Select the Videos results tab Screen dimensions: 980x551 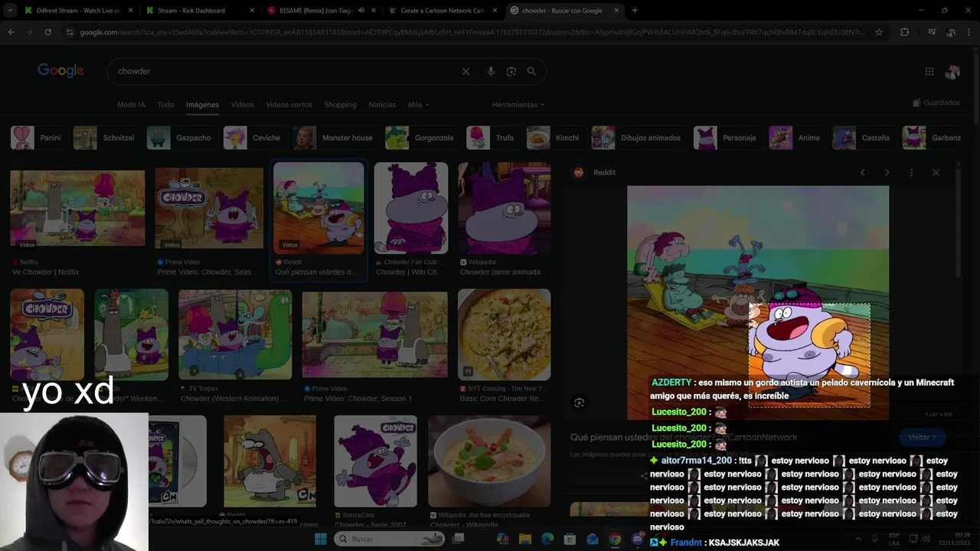tap(242, 104)
